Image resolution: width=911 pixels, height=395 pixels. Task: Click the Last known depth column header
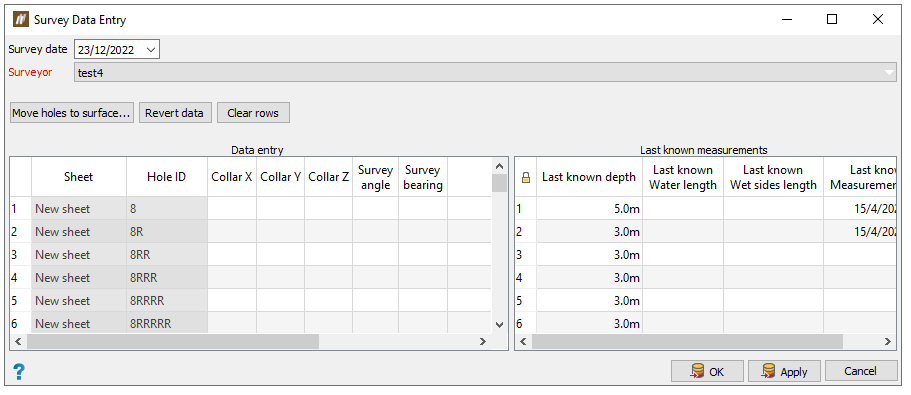(x=589, y=177)
